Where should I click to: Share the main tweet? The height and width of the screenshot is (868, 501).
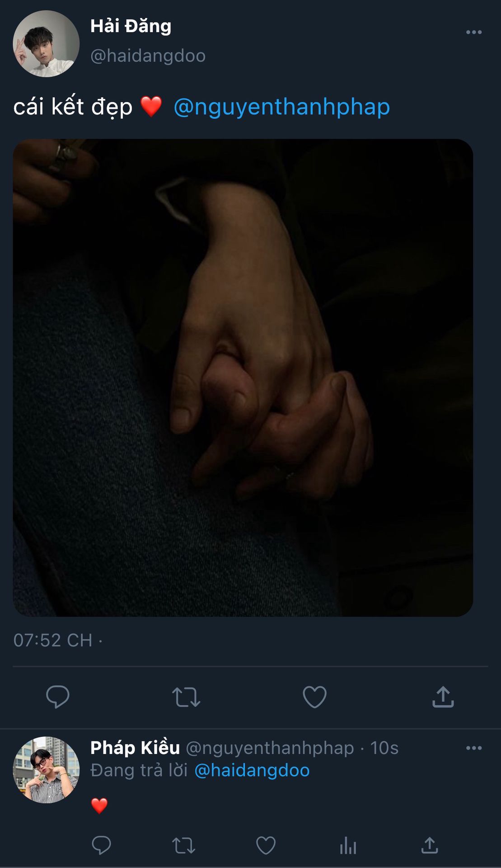click(x=443, y=697)
